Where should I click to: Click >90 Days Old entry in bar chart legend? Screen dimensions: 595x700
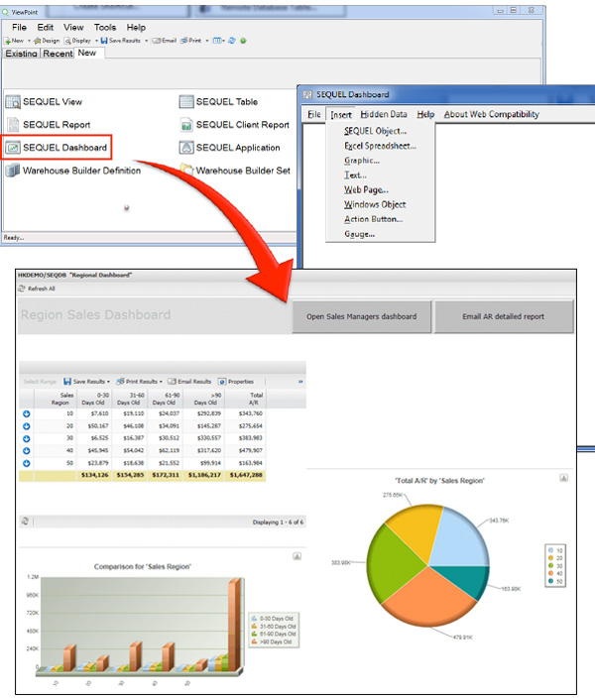[x=272, y=642]
